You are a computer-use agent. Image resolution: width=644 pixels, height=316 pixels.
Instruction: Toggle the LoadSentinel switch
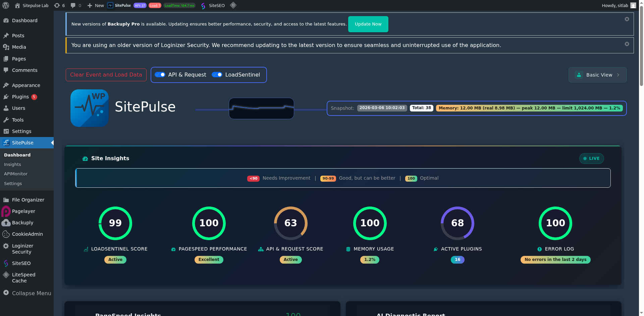tap(217, 75)
